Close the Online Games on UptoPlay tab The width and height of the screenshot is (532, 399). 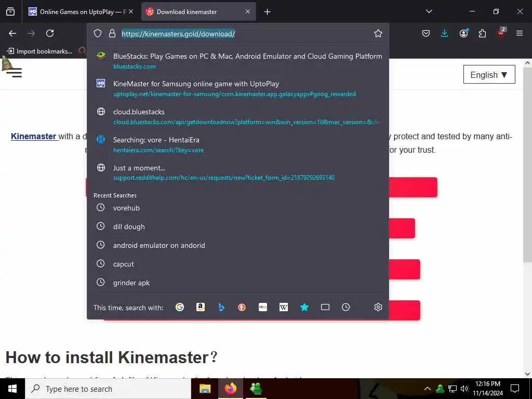pos(131,11)
